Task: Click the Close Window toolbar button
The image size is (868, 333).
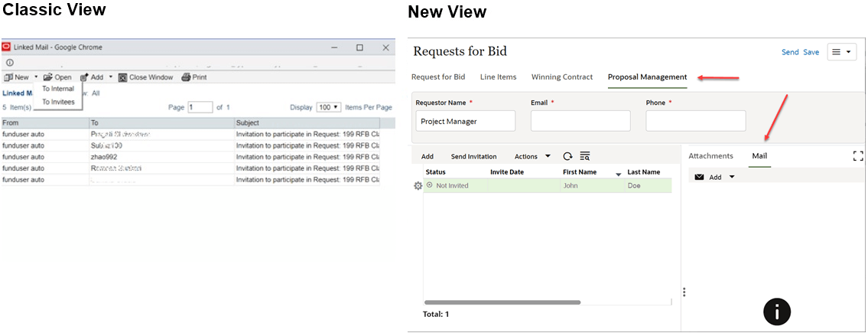Action: pos(145,77)
